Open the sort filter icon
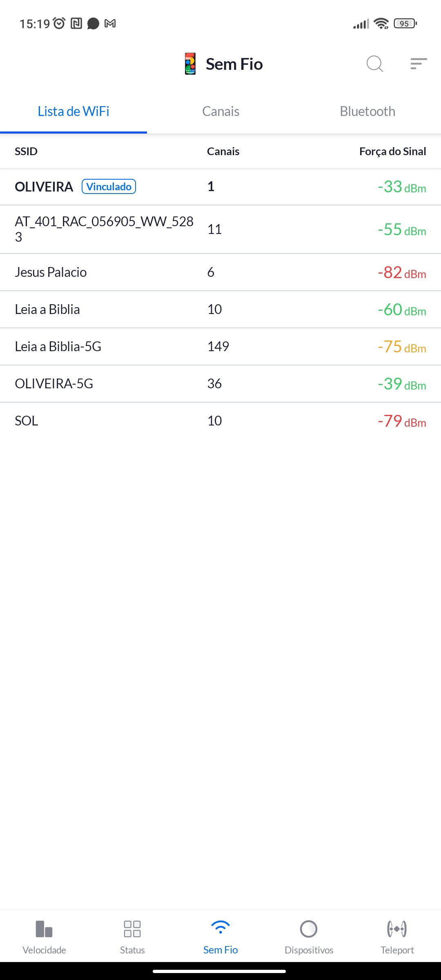Screen dimensions: 441x980 pyautogui.click(x=419, y=64)
